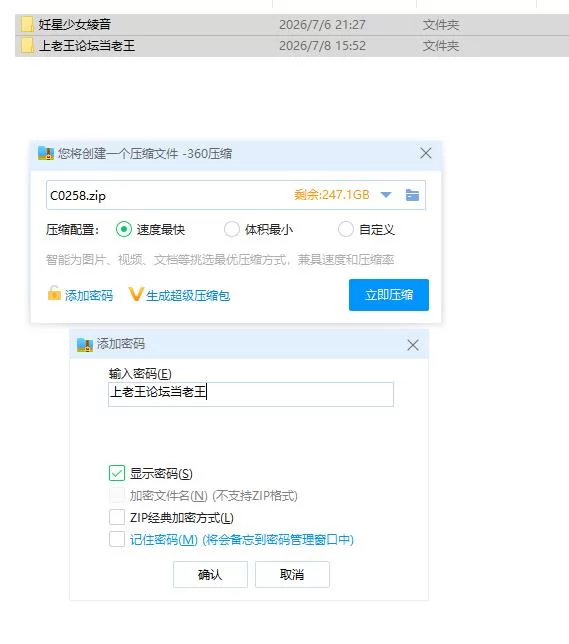The image size is (569, 644).
Task: Enable ZIP经典加密方式 checkbox
Action: (x=117, y=517)
